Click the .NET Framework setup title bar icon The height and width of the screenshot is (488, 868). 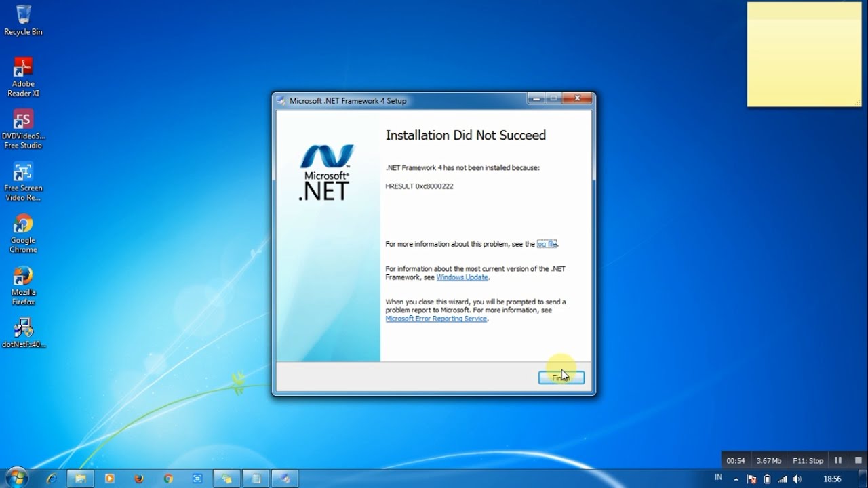coord(281,100)
